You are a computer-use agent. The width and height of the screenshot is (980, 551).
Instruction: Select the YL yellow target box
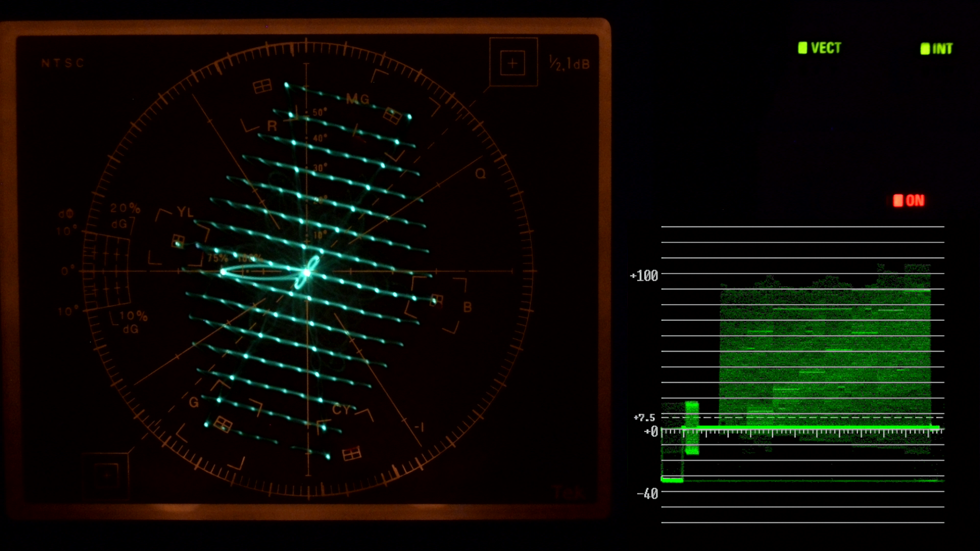[178, 240]
